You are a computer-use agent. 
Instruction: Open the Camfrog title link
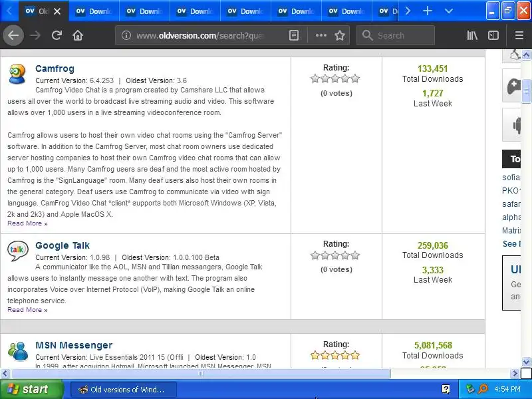[x=55, y=68]
